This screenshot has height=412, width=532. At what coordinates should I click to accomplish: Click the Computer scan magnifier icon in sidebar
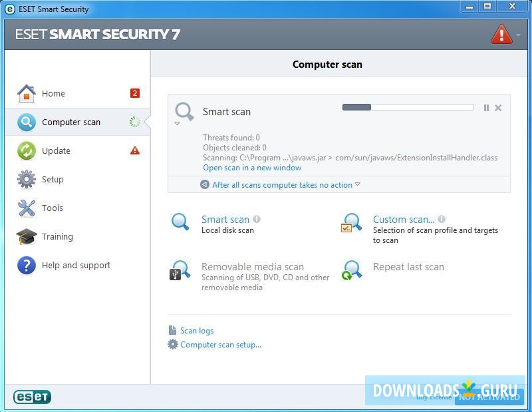click(26, 122)
